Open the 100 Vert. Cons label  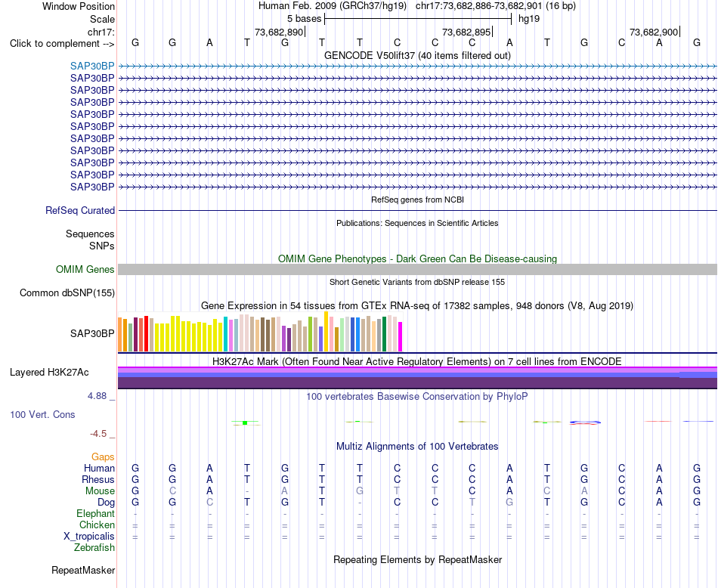(x=42, y=414)
